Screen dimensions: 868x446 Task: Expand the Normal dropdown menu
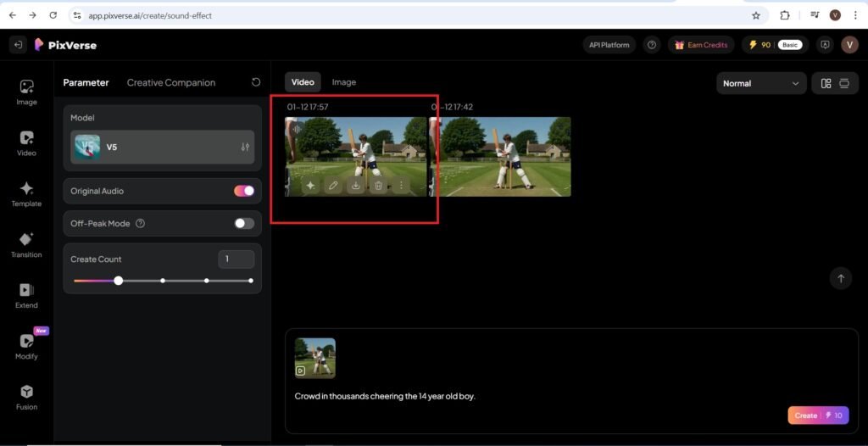(x=760, y=83)
